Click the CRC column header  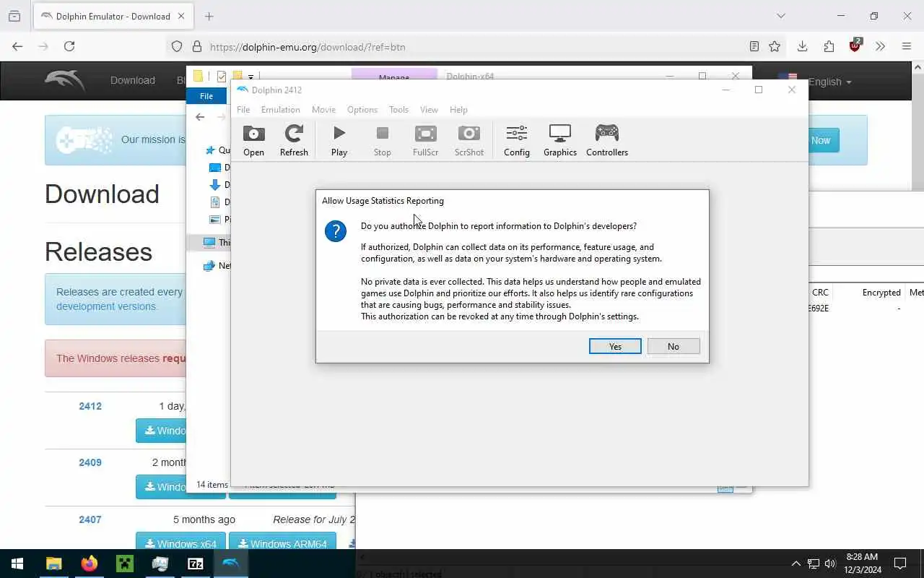coord(820,293)
